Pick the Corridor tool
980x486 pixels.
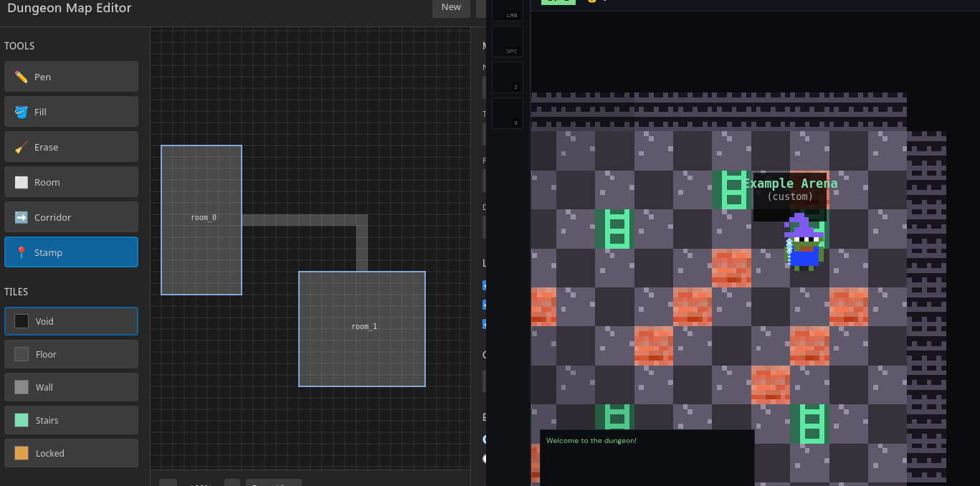[71, 217]
